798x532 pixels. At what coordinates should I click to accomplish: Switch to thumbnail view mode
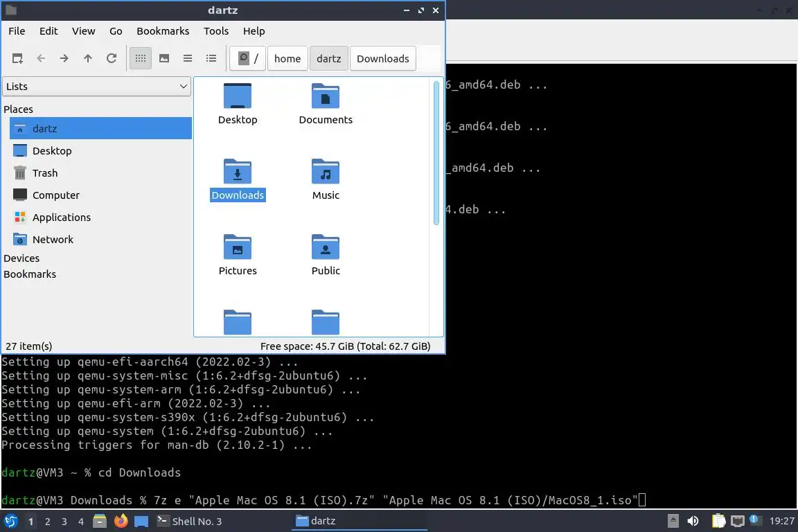coord(164,59)
